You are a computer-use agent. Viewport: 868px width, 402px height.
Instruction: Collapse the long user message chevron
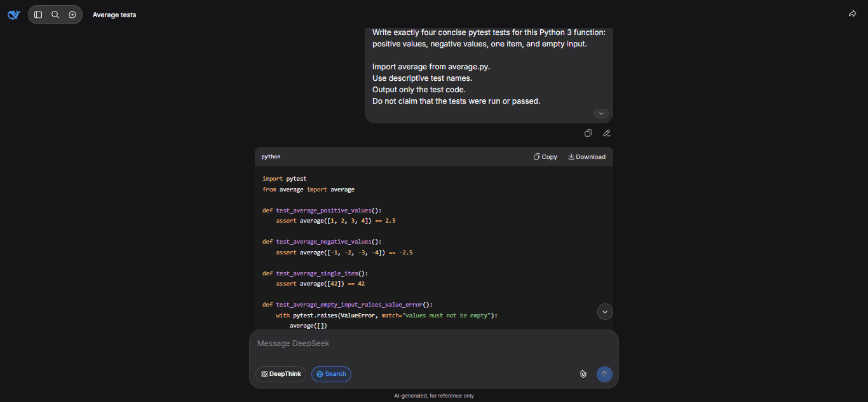point(601,113)
